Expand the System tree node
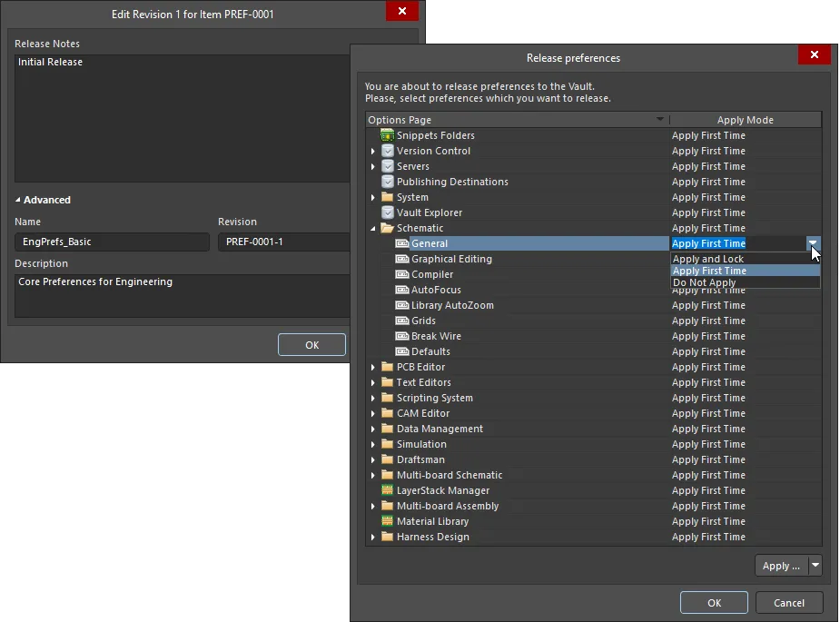The height and width of the screenshot is (622, 840). click(x=373, y=197)
